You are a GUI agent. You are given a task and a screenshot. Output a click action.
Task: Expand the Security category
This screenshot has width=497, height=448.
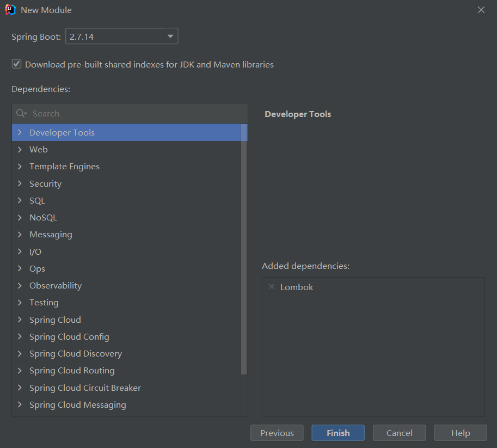click(20, 183)
